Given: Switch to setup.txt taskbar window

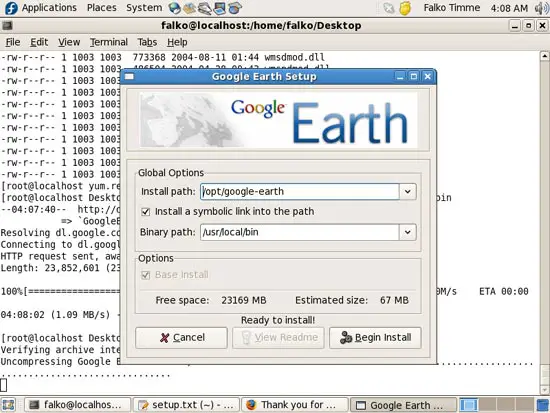Looking at the screenshot, I should (x=186, y=405).
